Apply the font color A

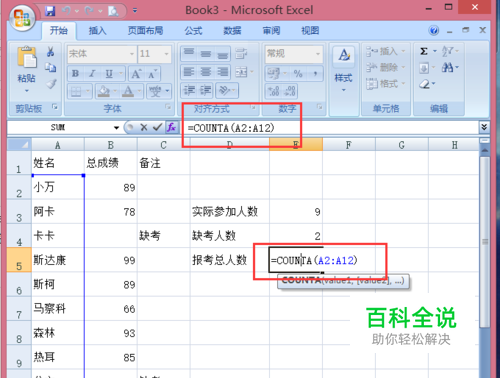click(128, 91)
